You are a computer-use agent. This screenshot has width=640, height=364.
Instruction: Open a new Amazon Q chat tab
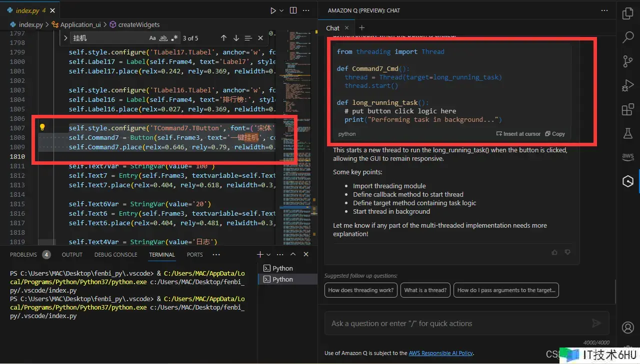click(x=362, y=28)
